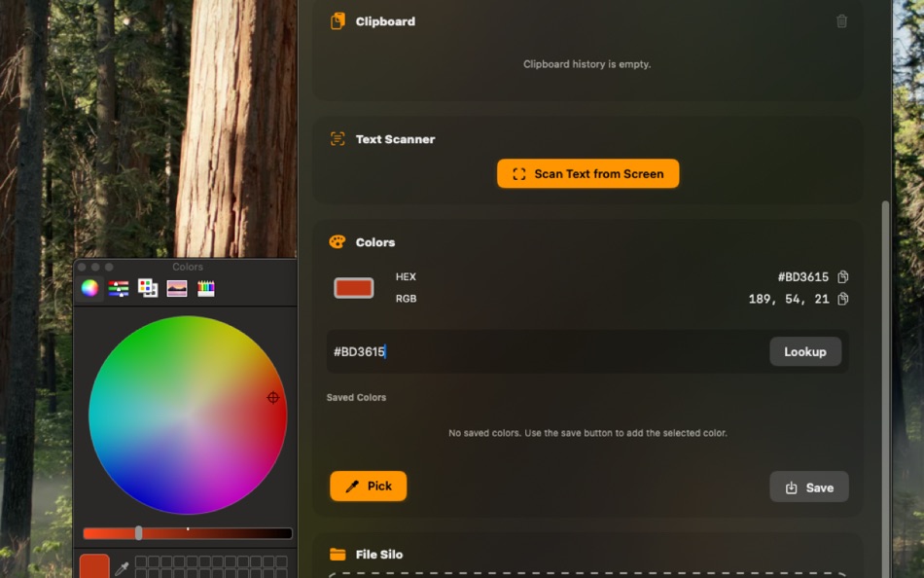This screenshot has height=578, width=924.
Task: Click the Clipboard section icon
Action: [x=338, y=21]
